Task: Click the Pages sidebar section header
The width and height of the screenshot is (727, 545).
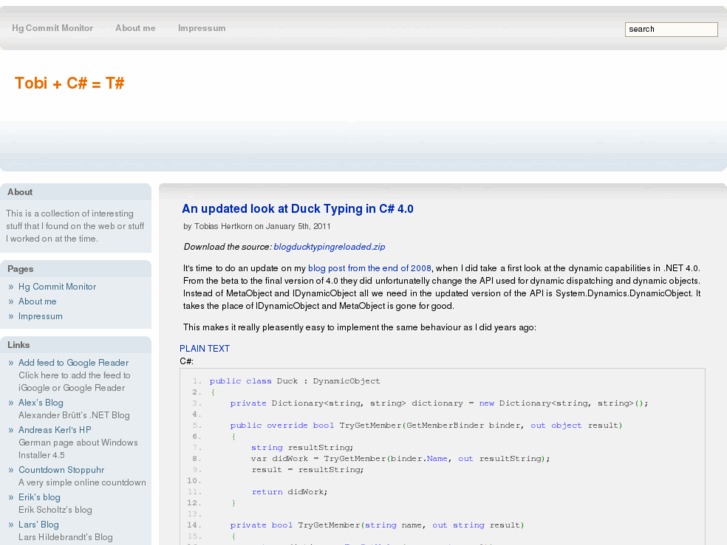Action: click(x=20, y=269)
